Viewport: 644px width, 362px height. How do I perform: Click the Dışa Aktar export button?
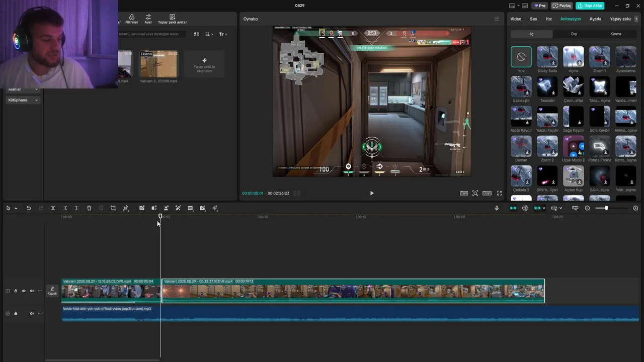click(x=590, y=6)
